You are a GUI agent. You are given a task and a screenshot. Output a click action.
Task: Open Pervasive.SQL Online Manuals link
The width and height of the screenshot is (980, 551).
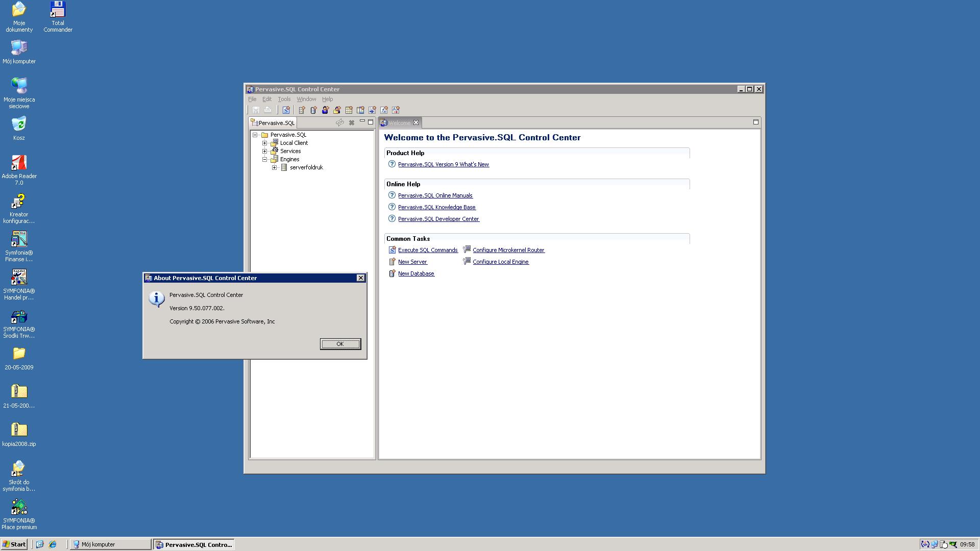[x=435, y=195]
